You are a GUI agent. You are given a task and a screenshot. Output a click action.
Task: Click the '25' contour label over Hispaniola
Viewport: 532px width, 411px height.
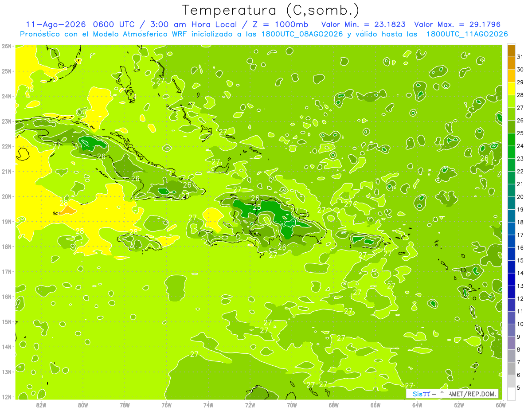[x=257, y=207]
